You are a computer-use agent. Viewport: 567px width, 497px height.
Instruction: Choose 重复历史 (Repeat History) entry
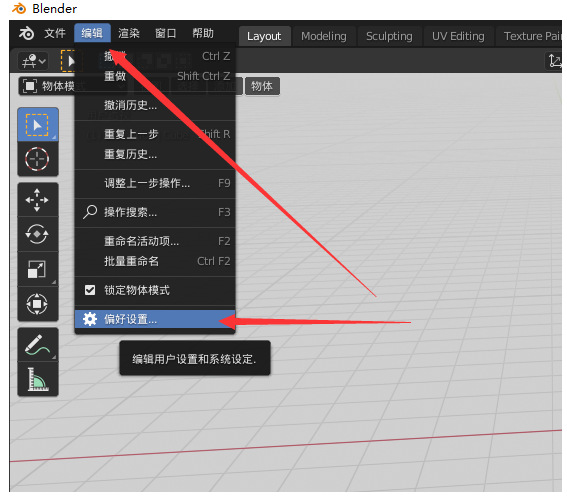click(155, 154)
